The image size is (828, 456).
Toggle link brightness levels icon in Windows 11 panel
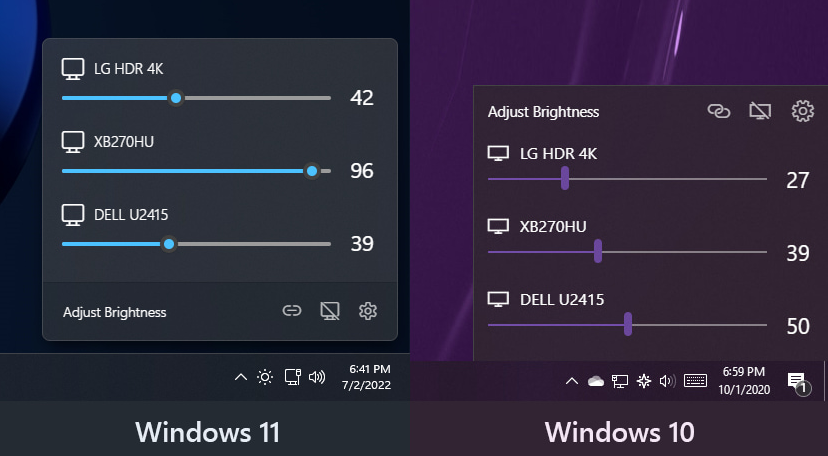coord(291,311)
